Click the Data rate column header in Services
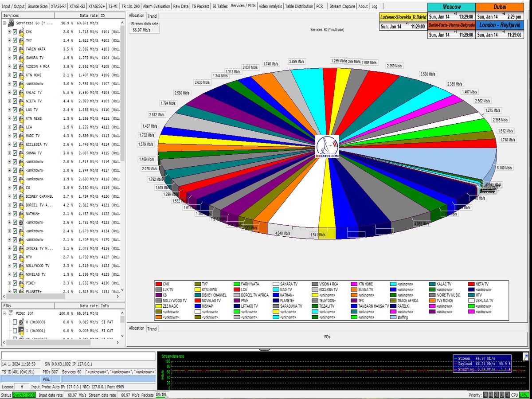532x399 pixels. coord(89,15)
